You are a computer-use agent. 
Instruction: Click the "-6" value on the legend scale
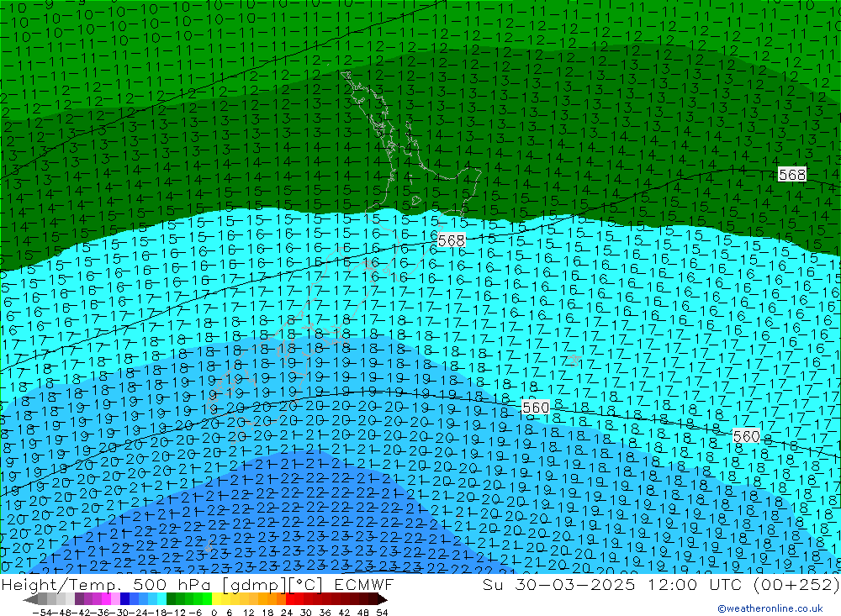[x=196, y=613]
